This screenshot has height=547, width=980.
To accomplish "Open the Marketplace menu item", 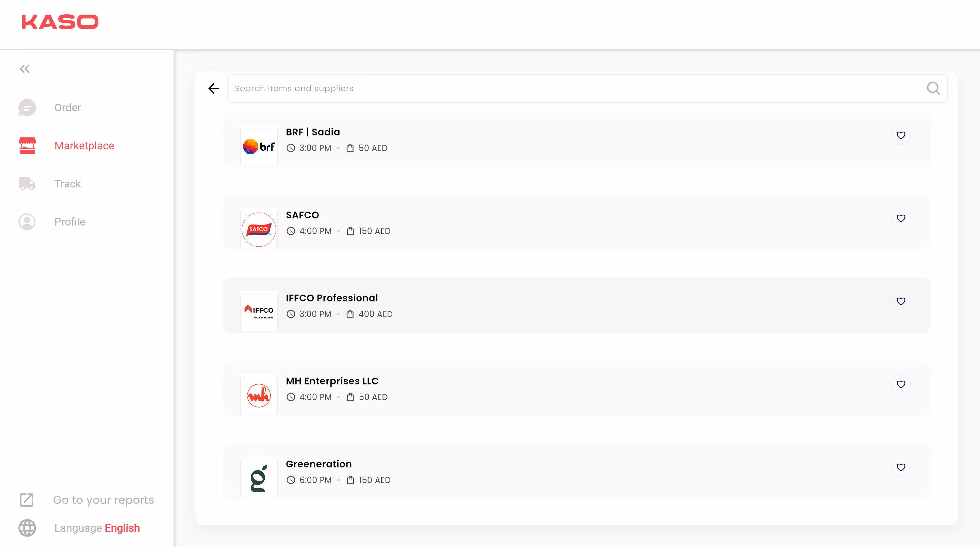I will tap(84, 146).
